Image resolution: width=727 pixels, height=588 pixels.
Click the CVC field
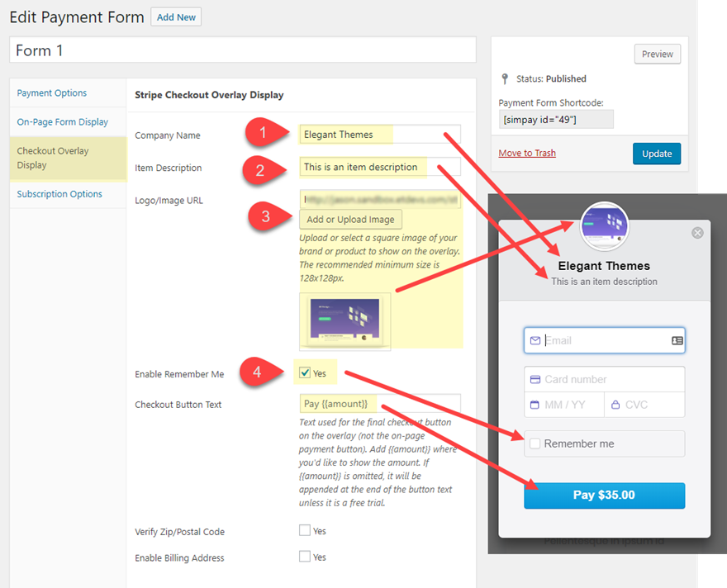tap(644, 405)
